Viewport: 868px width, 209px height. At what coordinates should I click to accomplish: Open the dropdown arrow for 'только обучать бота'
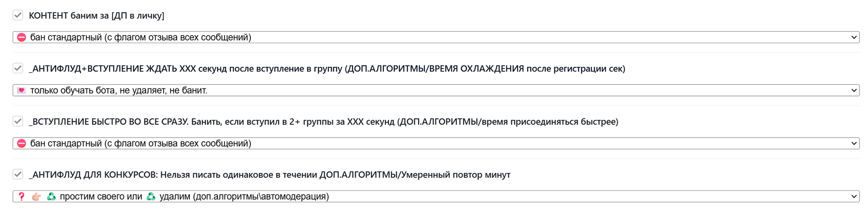854,91
